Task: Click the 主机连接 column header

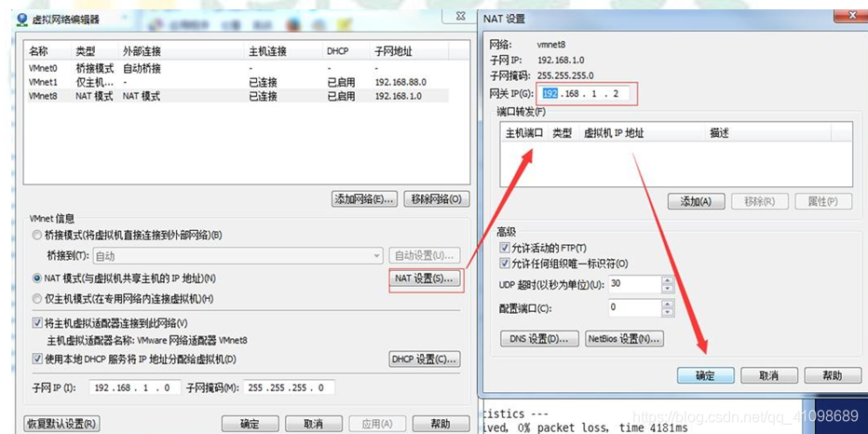Action: (284, 51)
